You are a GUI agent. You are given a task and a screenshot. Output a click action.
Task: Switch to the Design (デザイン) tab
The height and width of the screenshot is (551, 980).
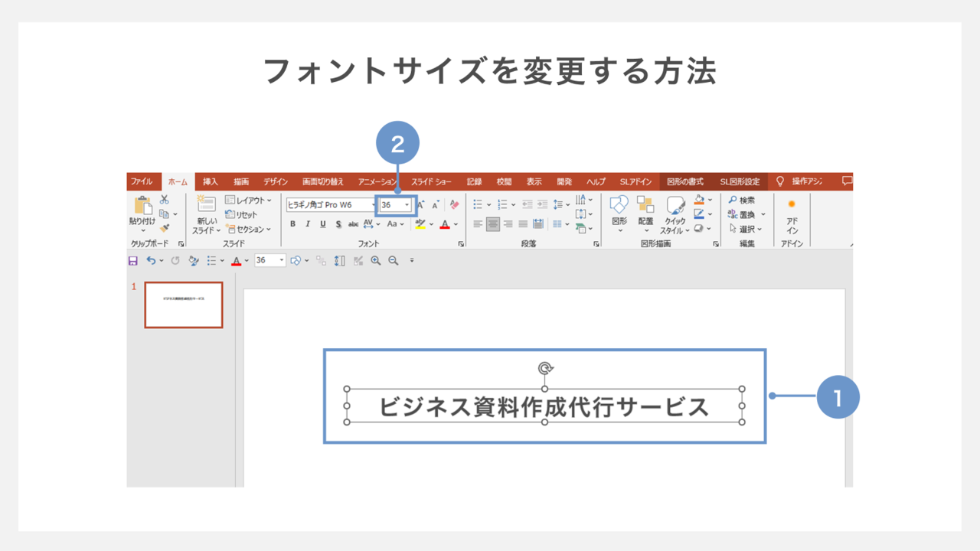click(x=276, y=182)
